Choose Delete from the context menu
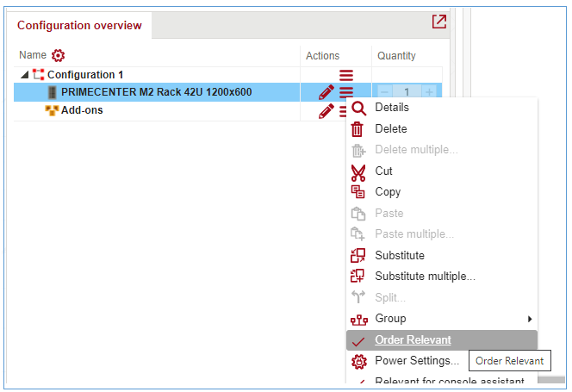The width and height of the screenshot is (572, 392). [442, 129]
